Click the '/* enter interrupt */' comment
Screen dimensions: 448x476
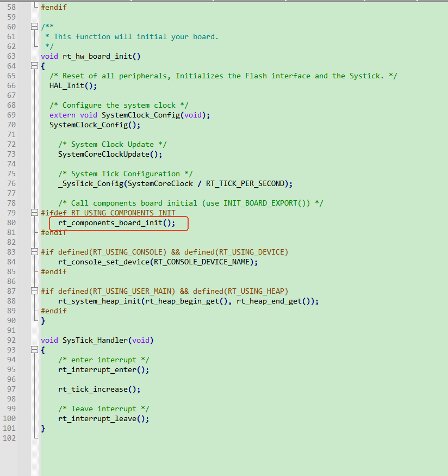coord(104,360)
